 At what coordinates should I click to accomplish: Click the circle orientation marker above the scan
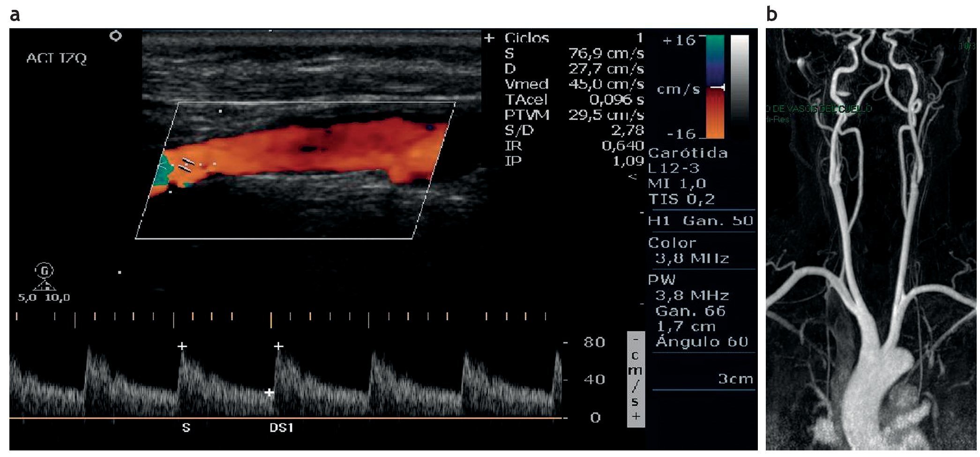pos(115,36)
